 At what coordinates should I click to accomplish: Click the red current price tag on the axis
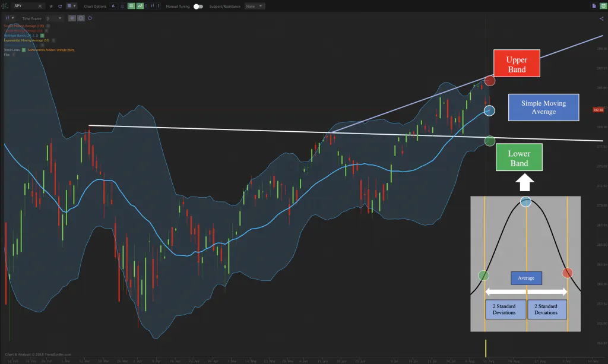pyautogui.click(x=598, y=110)
